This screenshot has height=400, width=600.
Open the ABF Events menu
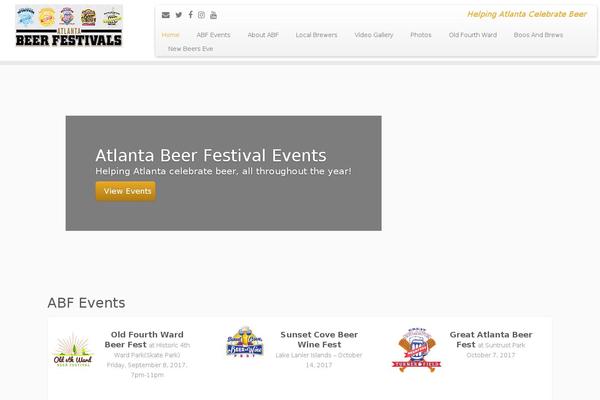[x=213, y=35]
